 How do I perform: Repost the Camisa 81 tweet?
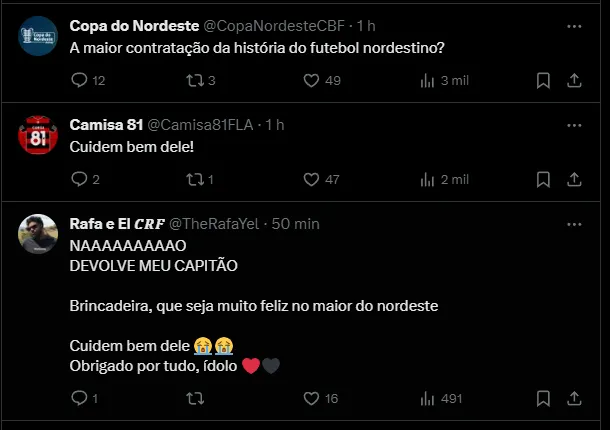click(x=195, y=179)
